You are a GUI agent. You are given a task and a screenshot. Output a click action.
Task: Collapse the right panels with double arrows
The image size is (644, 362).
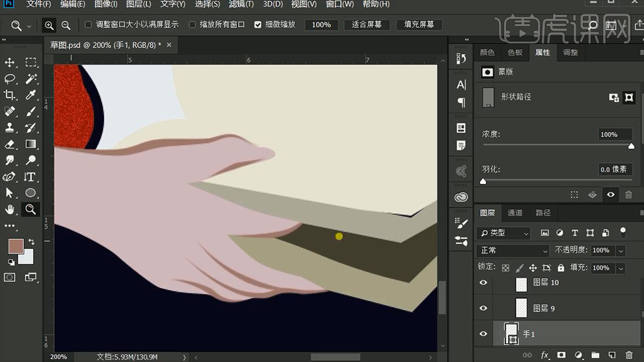466,40
